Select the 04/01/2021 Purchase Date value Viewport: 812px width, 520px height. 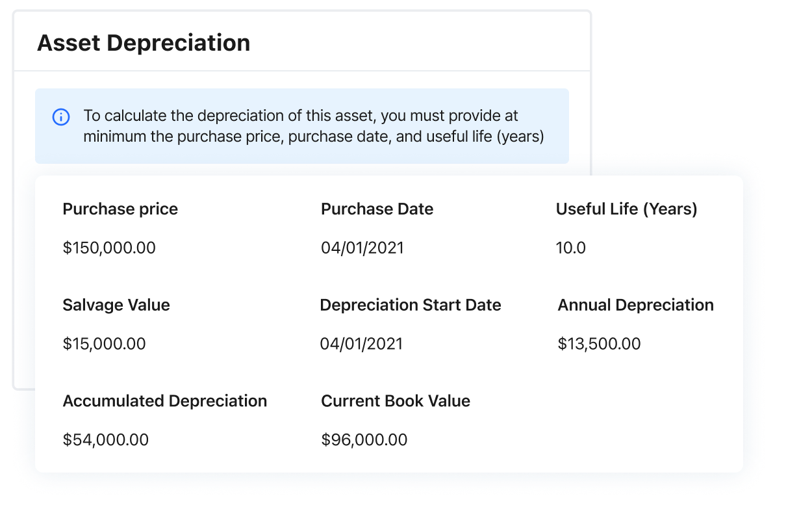362,248
